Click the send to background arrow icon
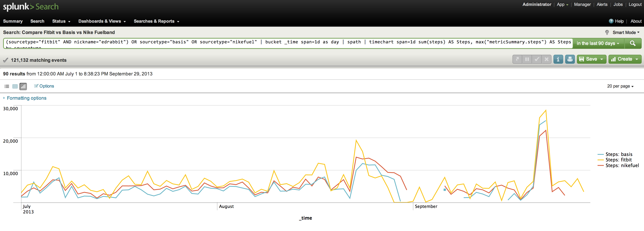The image size is (644, 231). coord(517,59)
